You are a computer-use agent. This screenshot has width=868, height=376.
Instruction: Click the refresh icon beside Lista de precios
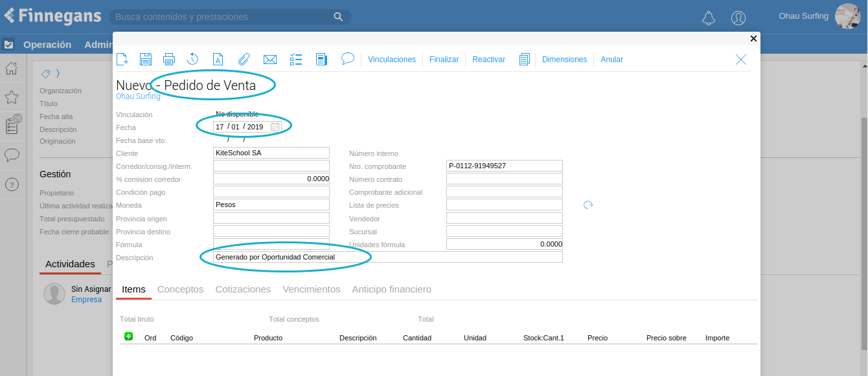588,205
